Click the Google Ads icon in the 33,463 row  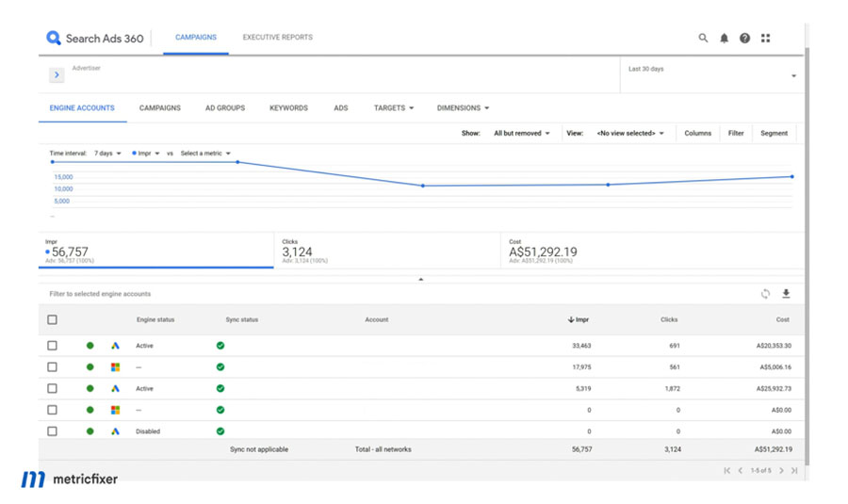(115, 346)
